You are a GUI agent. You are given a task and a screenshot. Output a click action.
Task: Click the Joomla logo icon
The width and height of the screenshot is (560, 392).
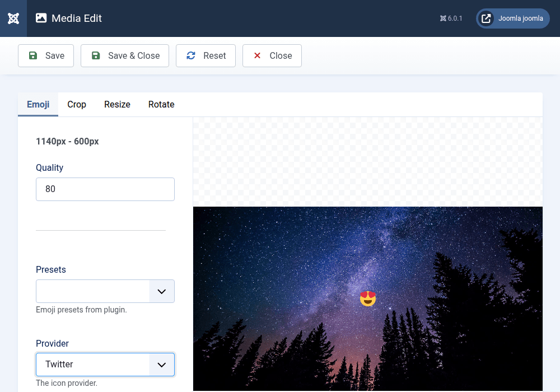(x=13, y=18)
